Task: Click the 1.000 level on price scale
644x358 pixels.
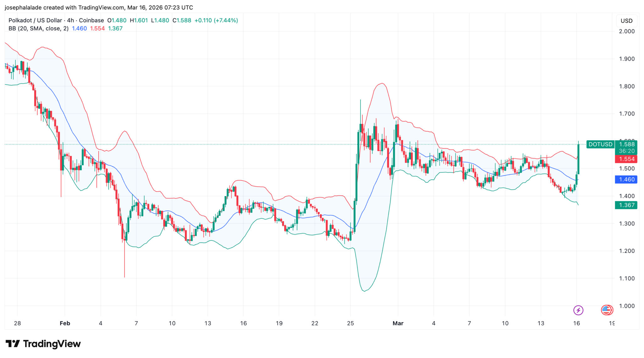Action: click(626, 306)
